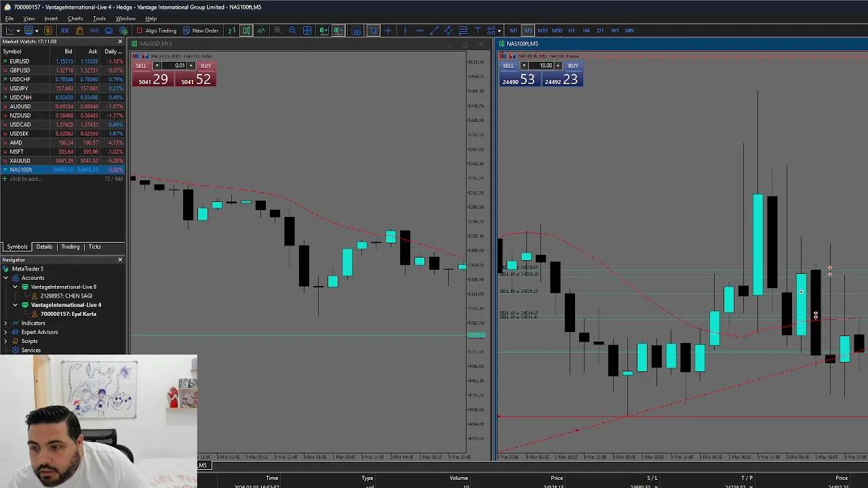868x488 pixels.
Task: Open XAUUSD one-click volume dropdown
Action: point(157,66)
